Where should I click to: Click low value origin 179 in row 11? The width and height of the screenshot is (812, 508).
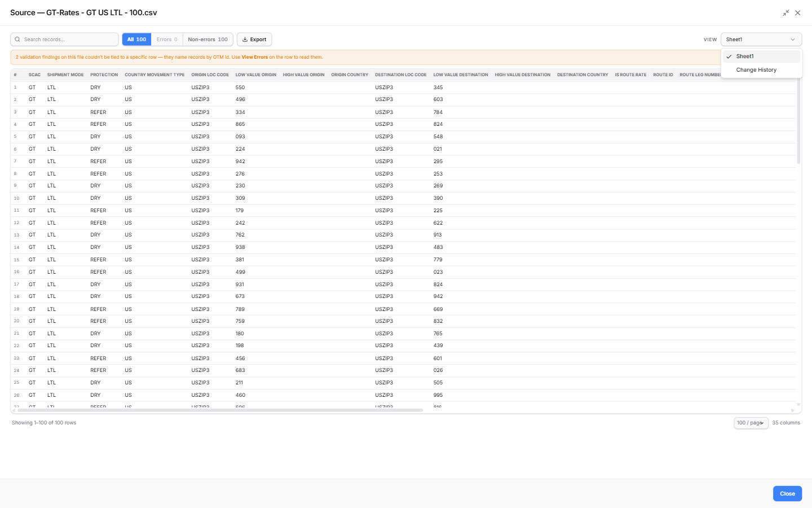(240, 211)
